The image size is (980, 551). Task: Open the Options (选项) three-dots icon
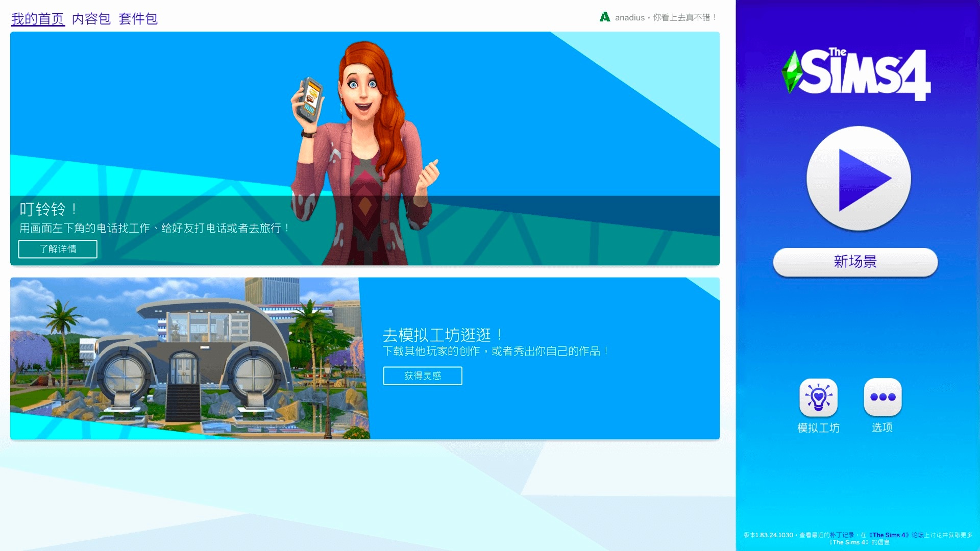[883, 397]
